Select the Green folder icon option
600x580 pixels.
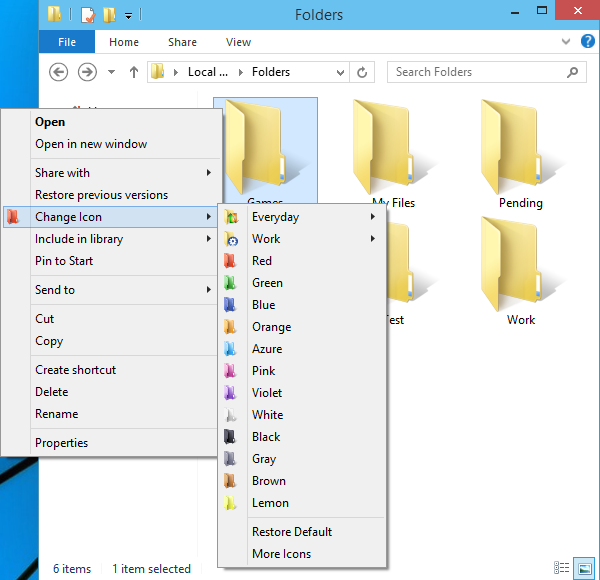(267, 283)
